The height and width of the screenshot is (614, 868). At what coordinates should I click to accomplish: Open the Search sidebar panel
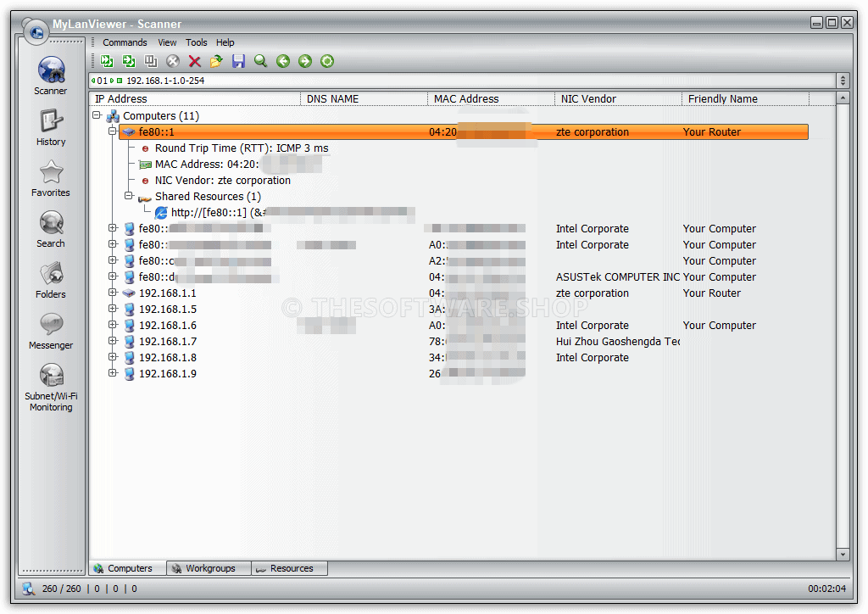click(51, 229)
